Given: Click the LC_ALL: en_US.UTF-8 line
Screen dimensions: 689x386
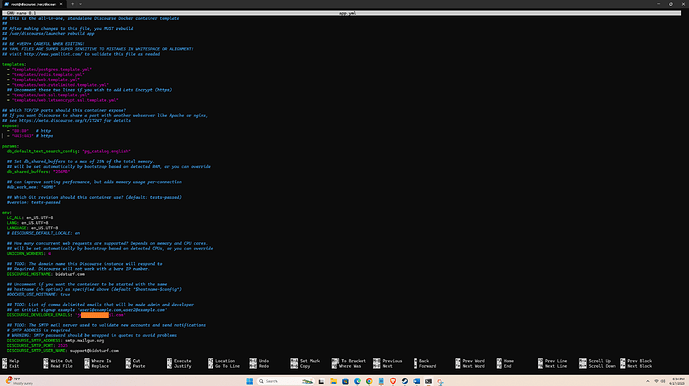Looking at the screenshot, I should tap(30, 218).
